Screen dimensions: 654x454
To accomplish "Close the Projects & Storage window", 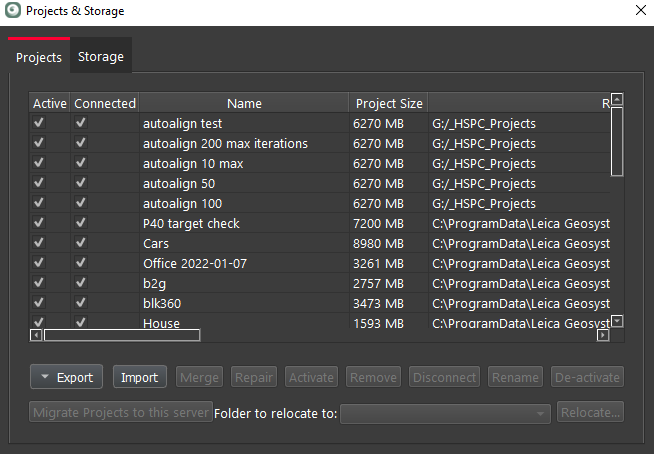I will click(640, 12).
